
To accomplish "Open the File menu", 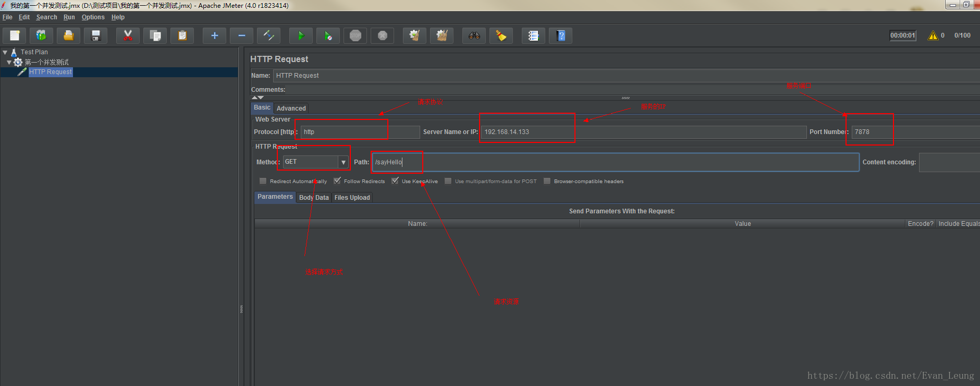I will (7, 17).
